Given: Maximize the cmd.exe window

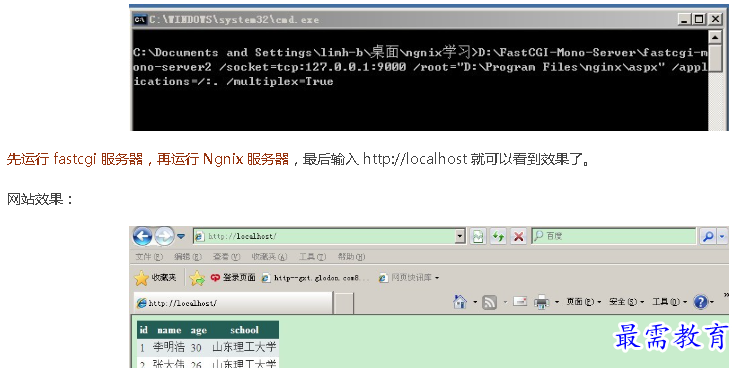Looking at the screenshot, I should [700, 19].
